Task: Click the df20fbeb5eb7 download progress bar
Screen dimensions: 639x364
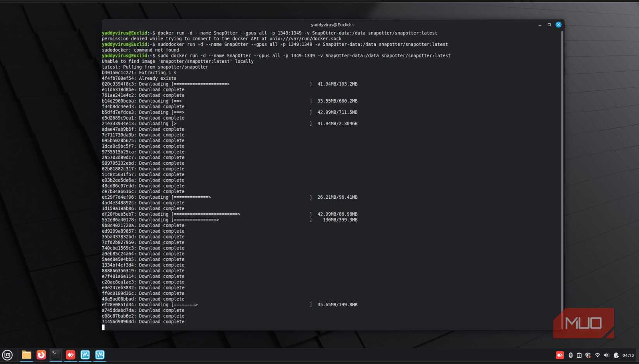Action: (x=242, y=214)
